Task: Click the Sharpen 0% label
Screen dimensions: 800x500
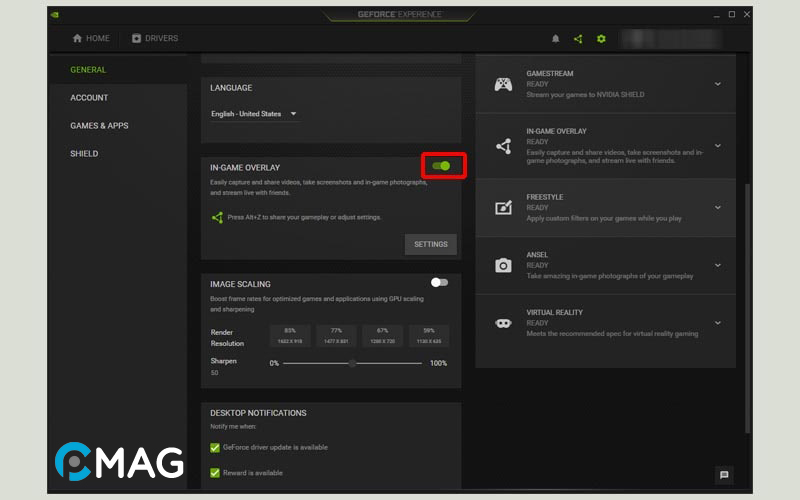Action: coord(274,363)
